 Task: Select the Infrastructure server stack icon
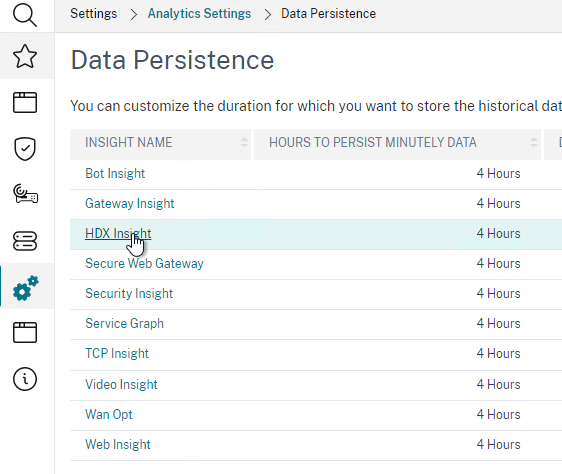pyautogui.click(x=25, y=241)
